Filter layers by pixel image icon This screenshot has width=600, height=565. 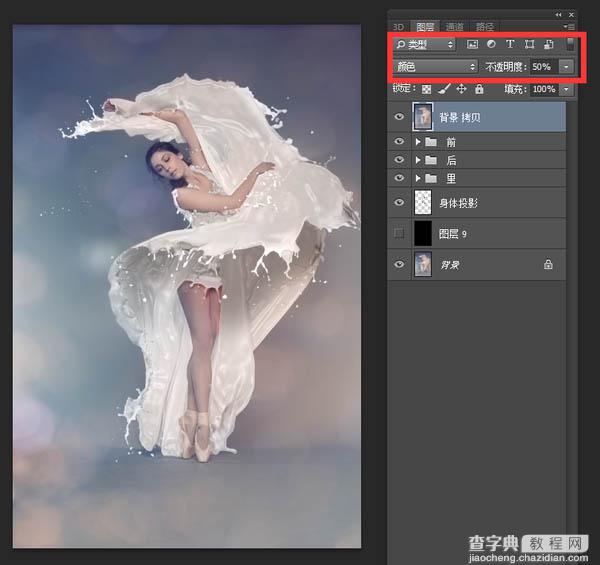click(472, 44)
